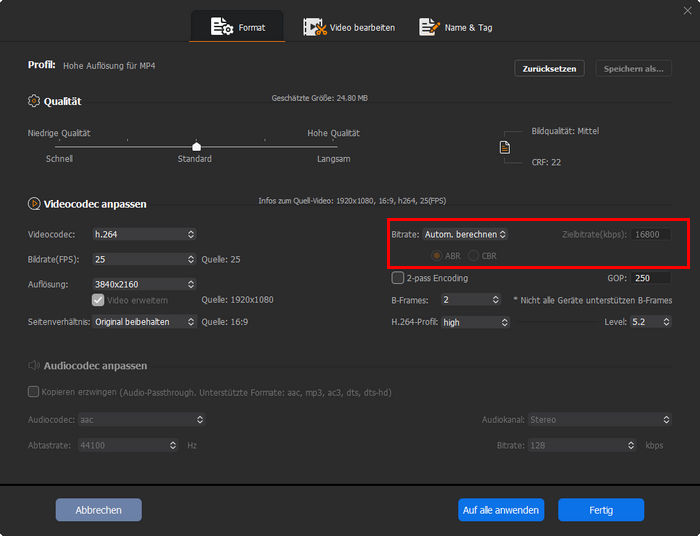Click profile name Hohe Auflösung für MP4
The width and height of the screenshot is (700, 536).
point(109,66)
